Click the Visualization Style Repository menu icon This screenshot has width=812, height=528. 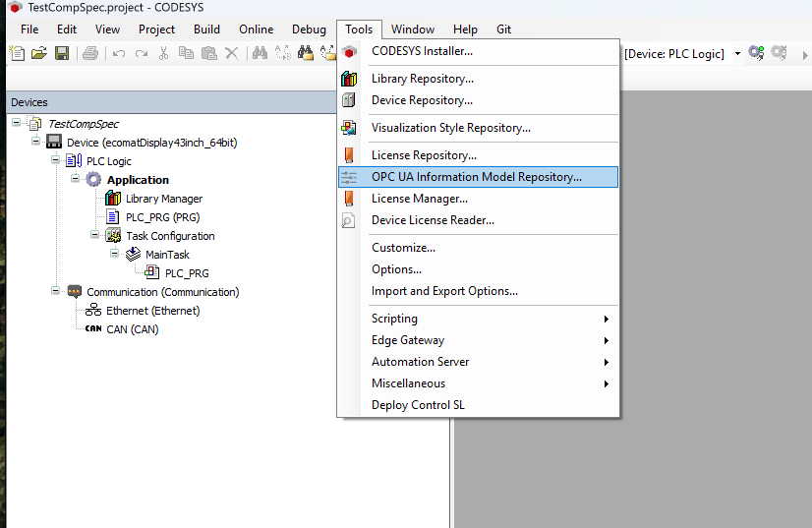pyautogui.click(x=349, y=128)
